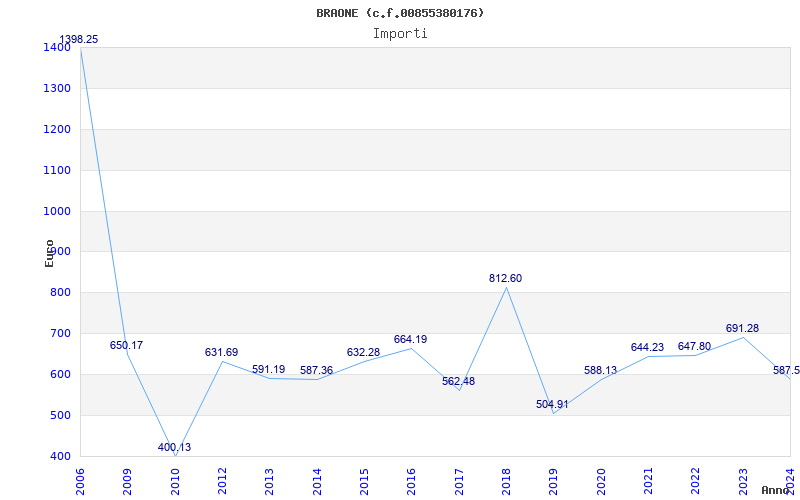Click the 647.80 value label
Viewport: 800px width, 500px height.
694,347
